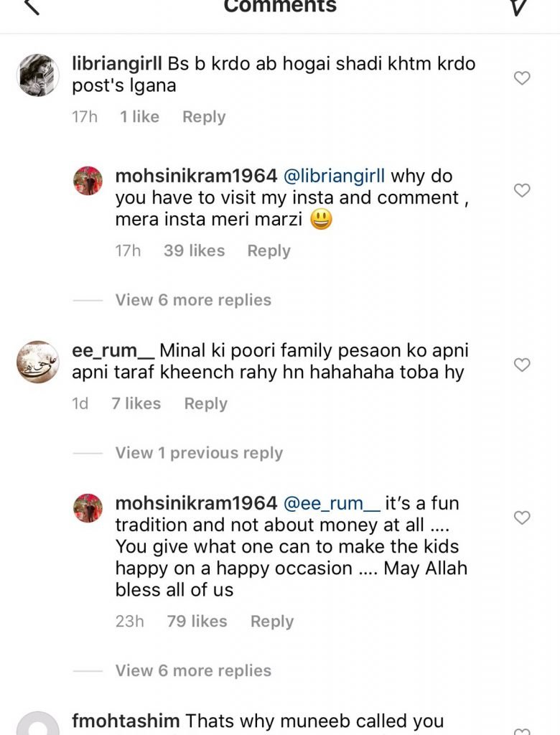560x735 pixels.
Task: Expand 'View 6 more replies' under libriangirll thread
Action: (x=193, y=300)
